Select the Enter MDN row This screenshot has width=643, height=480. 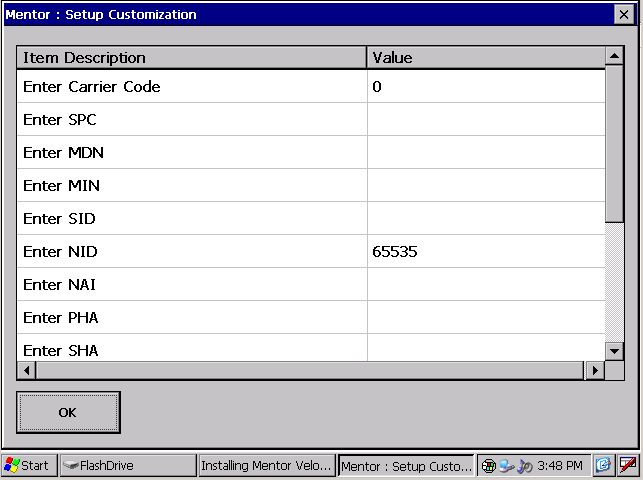[x=311, y=152]
